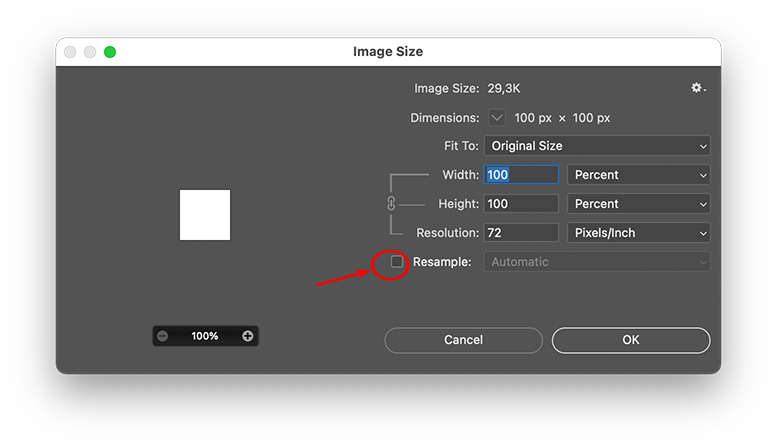Close the Image Size dialog window
777x448 pixels.
(x=70, y=52)
